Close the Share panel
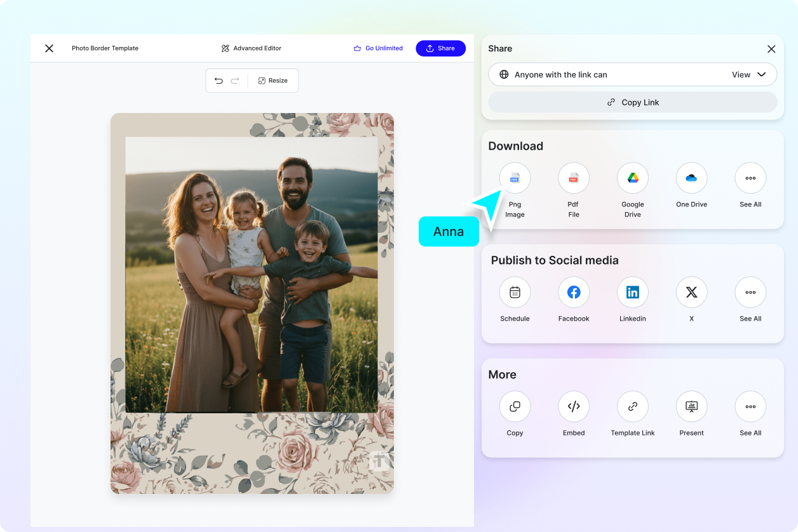The height and width of the screenshot is (532, 798). coord(771,49)
